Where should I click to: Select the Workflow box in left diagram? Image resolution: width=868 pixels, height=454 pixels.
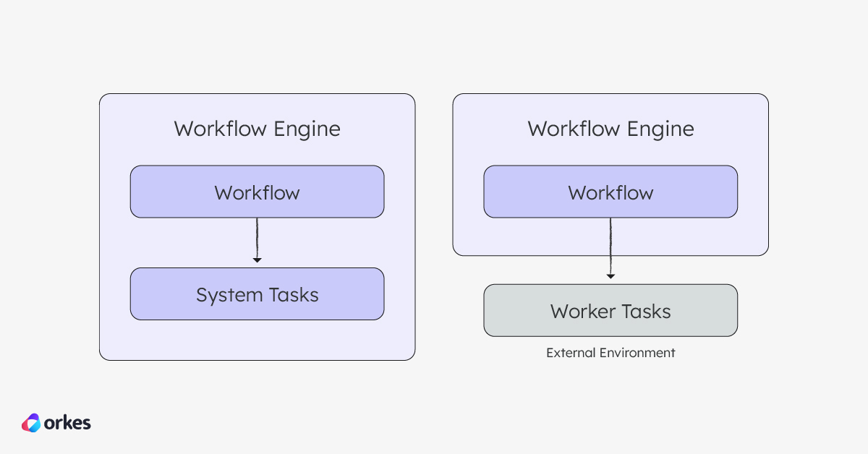click(x=257, y=192)
